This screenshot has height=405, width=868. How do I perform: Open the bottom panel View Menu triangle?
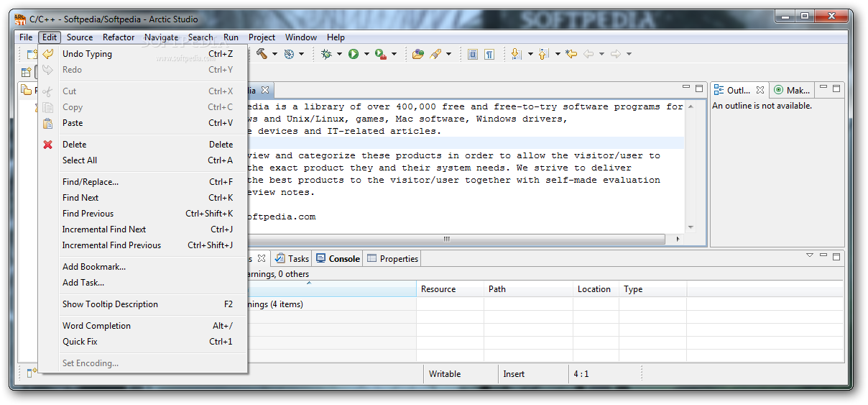(x=810, y=255)
